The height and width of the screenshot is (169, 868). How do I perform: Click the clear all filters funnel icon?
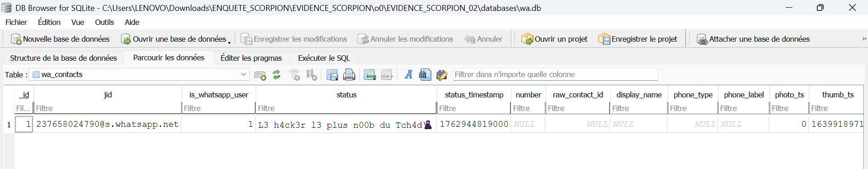[x=294, y=75]
